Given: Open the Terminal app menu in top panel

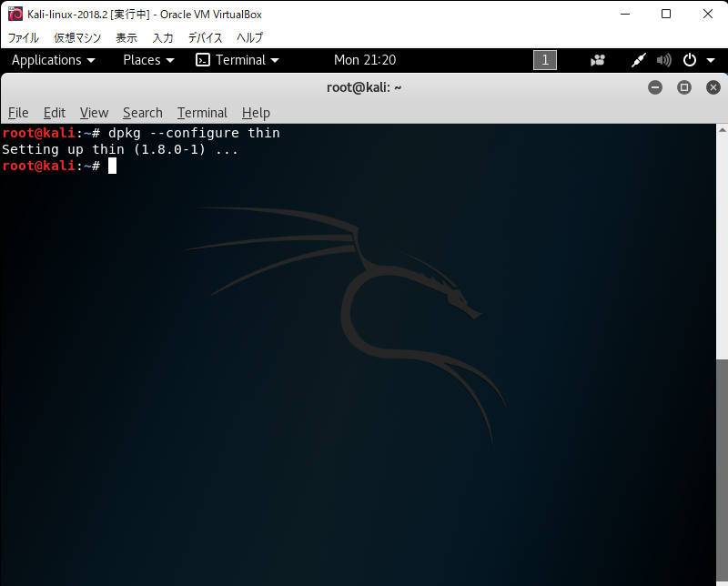Looking at the screenshot, I should point(238,60).
